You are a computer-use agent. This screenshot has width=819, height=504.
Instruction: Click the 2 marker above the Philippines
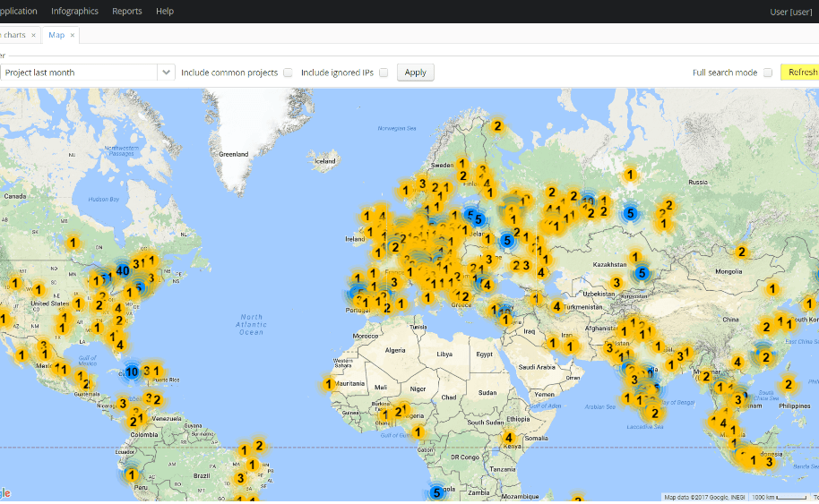coord(789,385)
